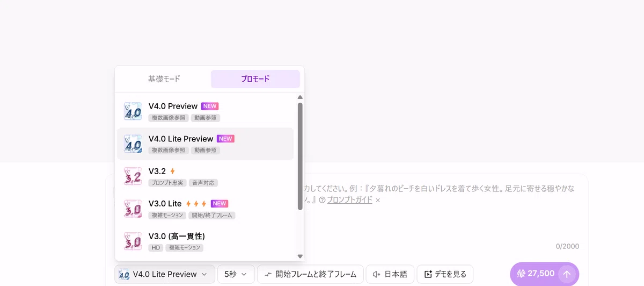Click the 動画参照 tag under V4.0 Preview

(206, 118)
